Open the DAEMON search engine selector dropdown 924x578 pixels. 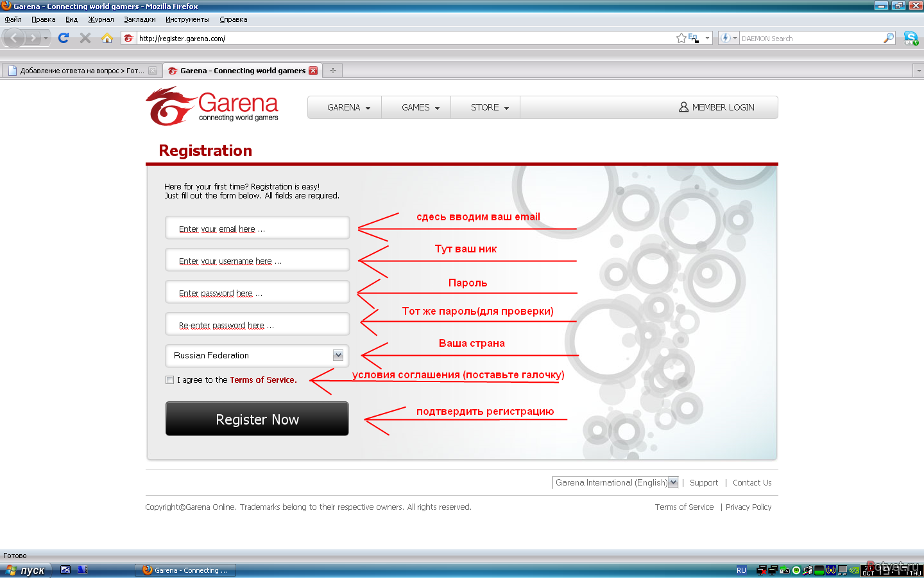tap(728, 38)
